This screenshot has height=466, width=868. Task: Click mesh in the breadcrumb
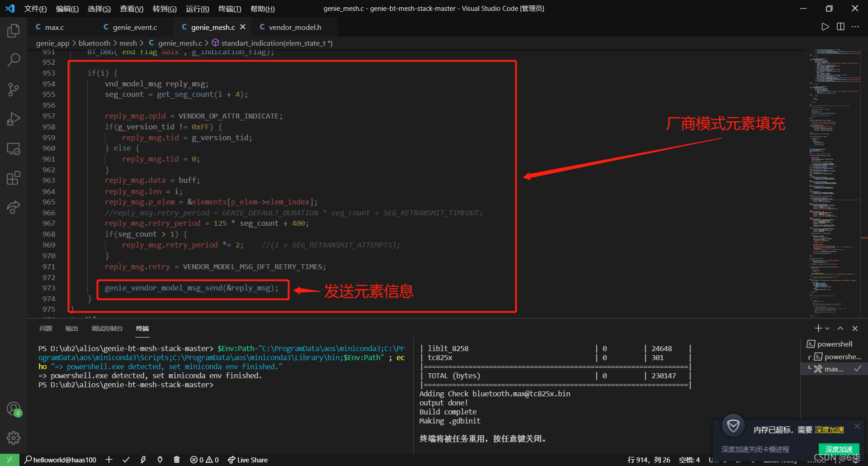point(128,43)
